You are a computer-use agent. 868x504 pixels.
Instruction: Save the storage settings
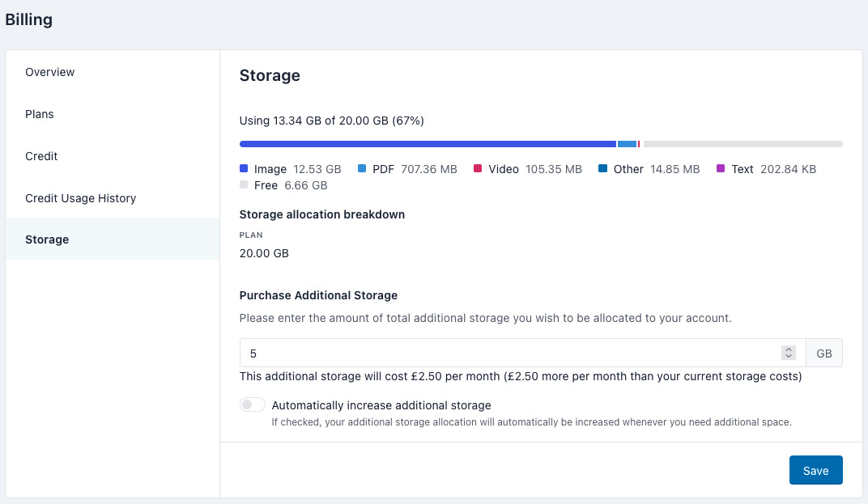815,470
